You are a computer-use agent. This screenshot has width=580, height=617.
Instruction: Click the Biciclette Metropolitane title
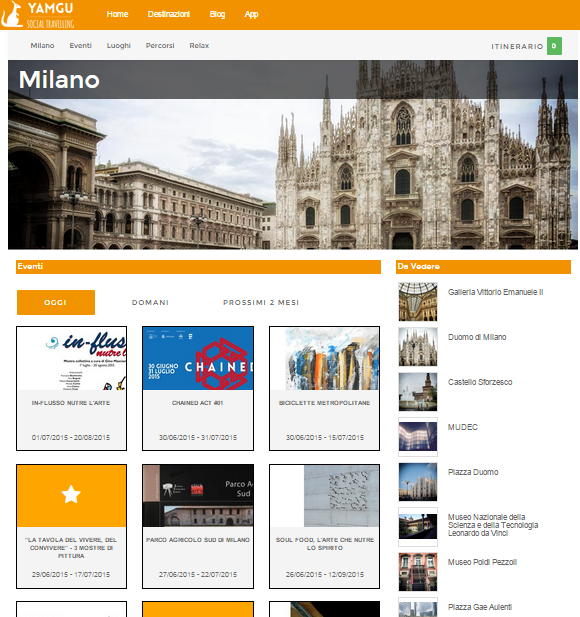coord(325,403)
